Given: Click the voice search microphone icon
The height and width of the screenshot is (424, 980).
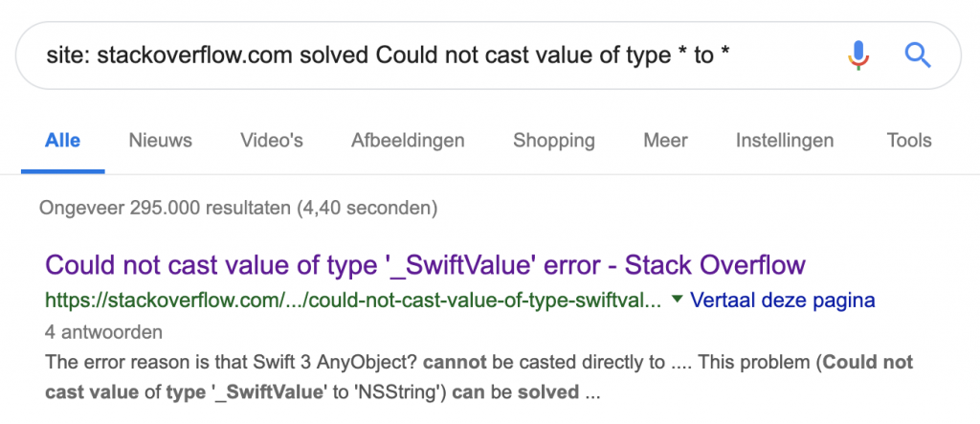Looking at the screenshot, I should (858, 56).
